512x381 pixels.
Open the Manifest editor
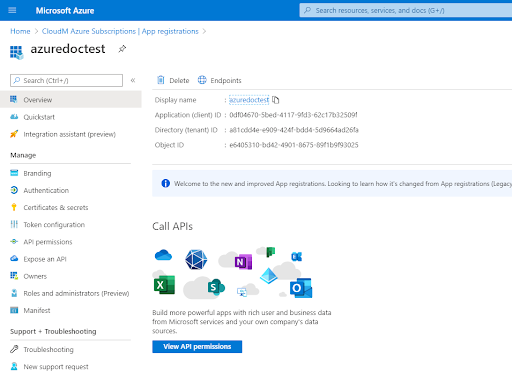point(37,310)
